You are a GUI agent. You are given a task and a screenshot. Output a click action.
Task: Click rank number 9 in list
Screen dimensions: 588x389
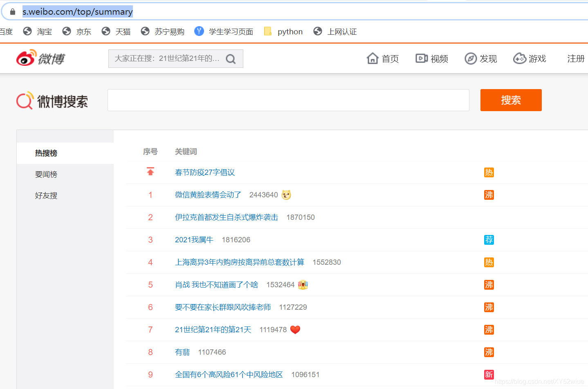(x=150, y=375)
